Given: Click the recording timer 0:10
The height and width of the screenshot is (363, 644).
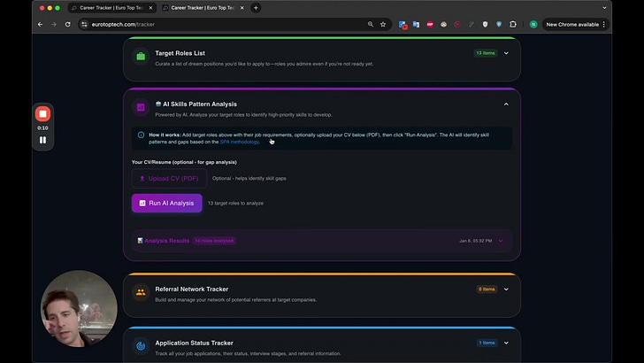Looking at the screenshot, I should coord(42,127).
